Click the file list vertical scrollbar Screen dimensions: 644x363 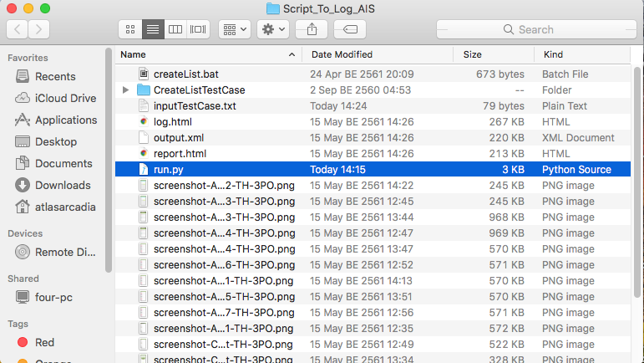[637, 181]
